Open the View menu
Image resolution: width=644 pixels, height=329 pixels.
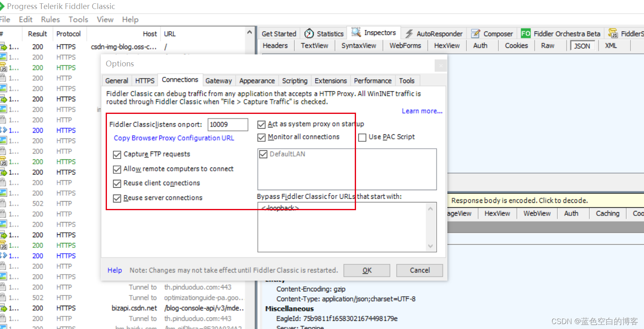(105, 19)
